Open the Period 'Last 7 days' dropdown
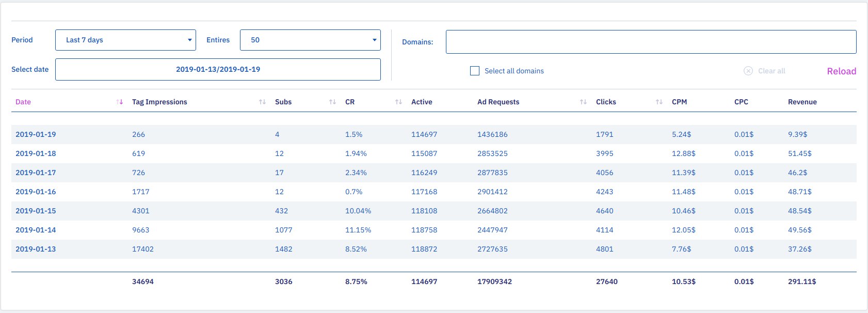The height and width of the screenshot is (313, 868). click(x=125, y=40)
